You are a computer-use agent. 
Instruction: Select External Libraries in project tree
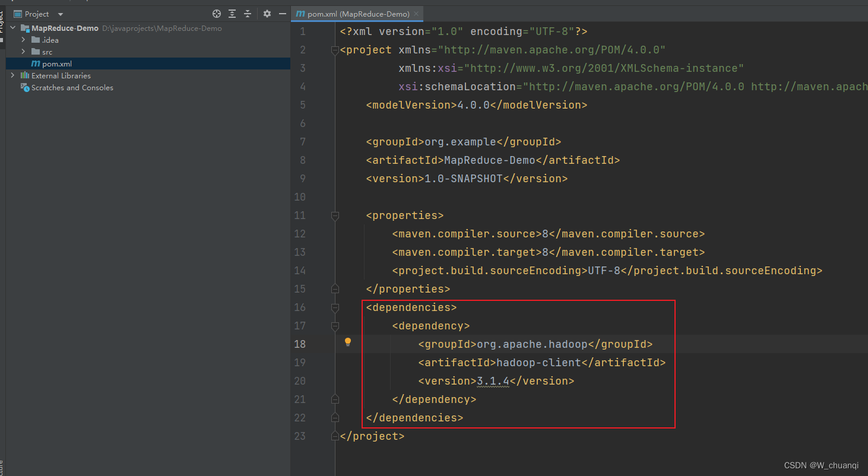click(148, 75)
